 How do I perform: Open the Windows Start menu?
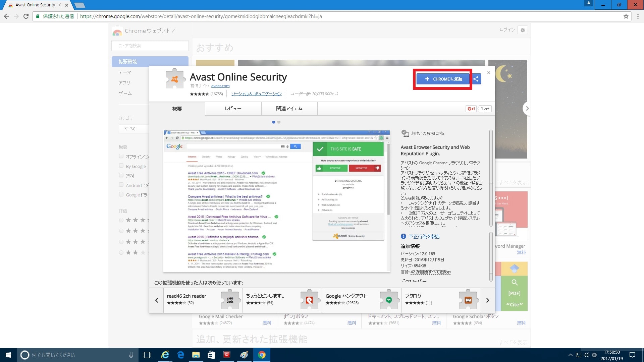click(x=8, y=355)
